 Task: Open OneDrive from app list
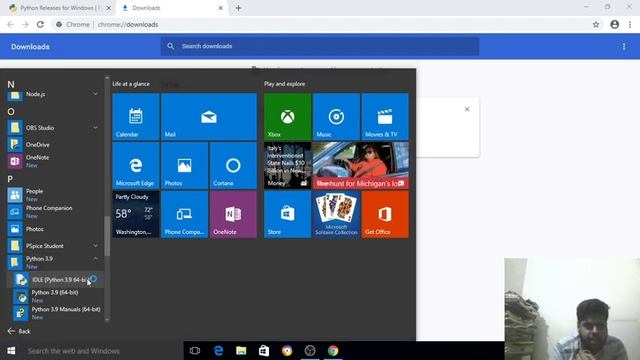coord(55,144)
